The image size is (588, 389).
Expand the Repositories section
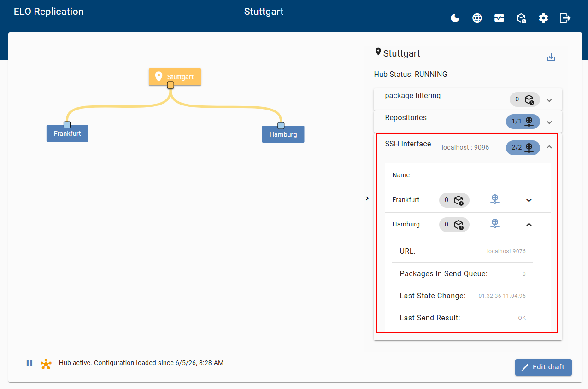pyautogui.click(x=549, y=122)
